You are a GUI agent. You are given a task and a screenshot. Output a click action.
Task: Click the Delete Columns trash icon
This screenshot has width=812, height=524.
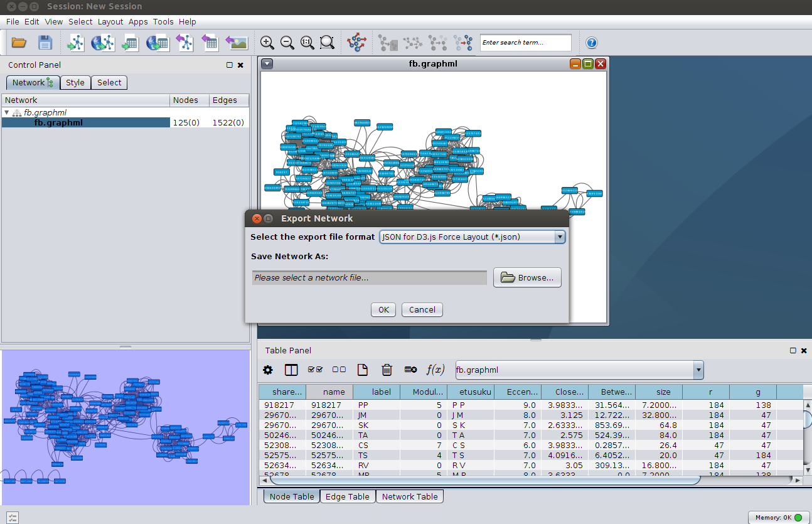click(387, 370)
